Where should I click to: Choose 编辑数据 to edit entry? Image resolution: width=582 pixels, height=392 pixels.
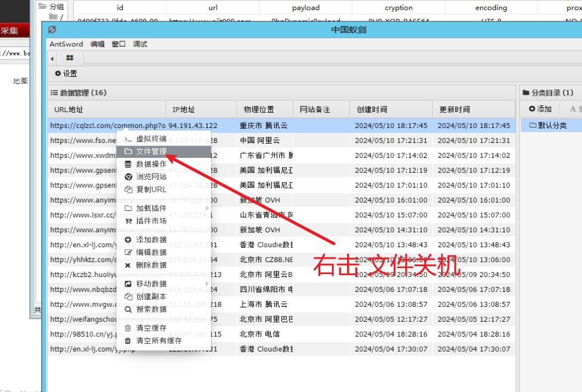(x=151, y=252)
